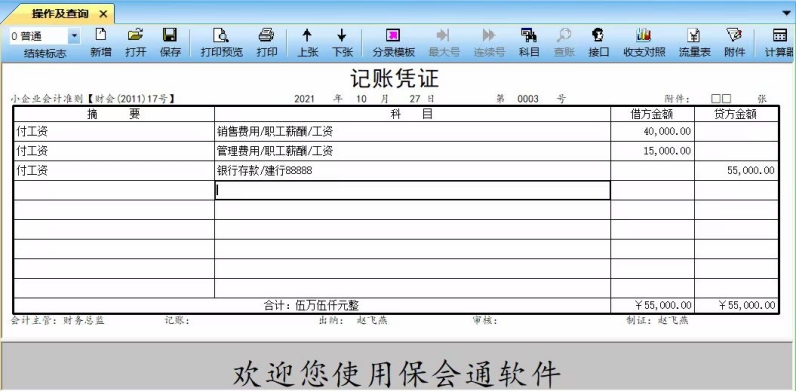
Task: Click the 接口 interface icon
Action: point(598,42)
